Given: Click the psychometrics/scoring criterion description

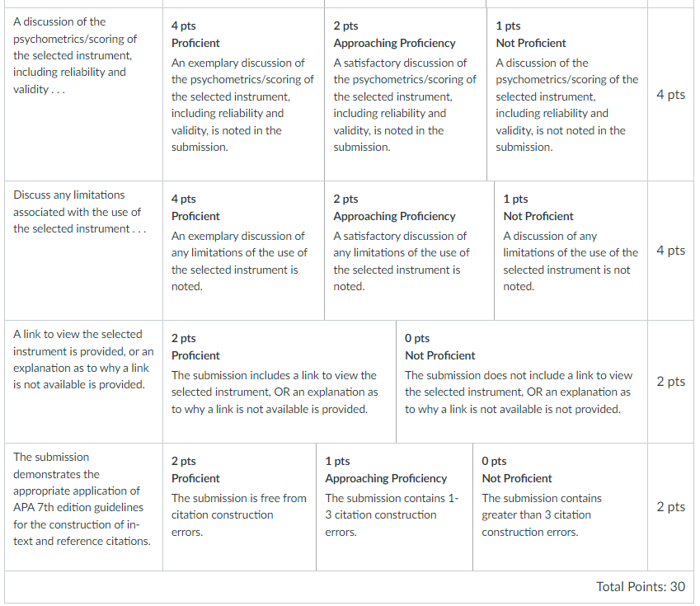Looking at the screenshot, I should coord(75,55).
